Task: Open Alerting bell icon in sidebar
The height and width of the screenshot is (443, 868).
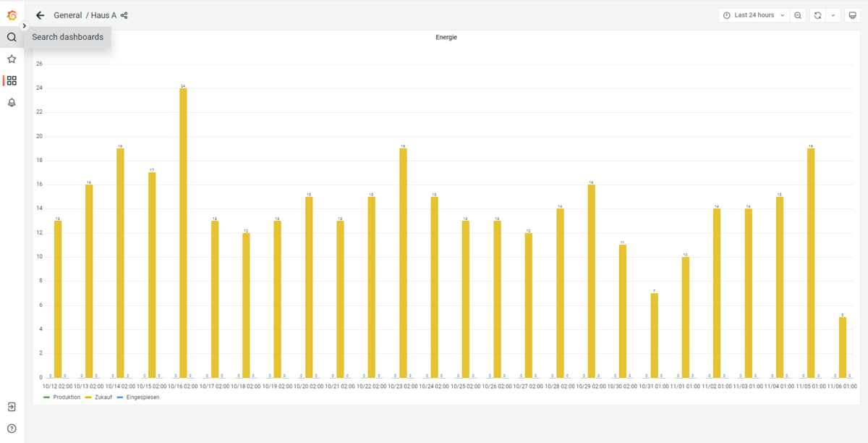Action: pyautogui.click(x=12, y=103)
